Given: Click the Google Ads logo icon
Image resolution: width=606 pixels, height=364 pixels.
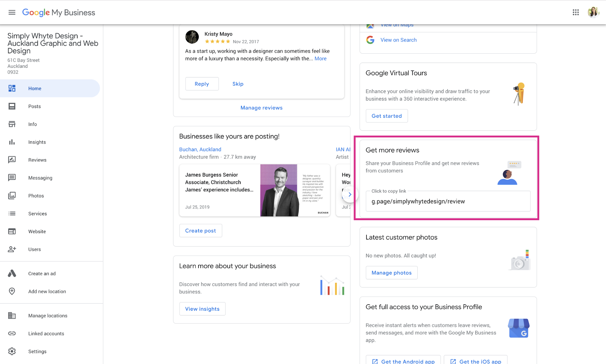Looking at the screenshot, I should pyautogui.click(x=12, y=273).
